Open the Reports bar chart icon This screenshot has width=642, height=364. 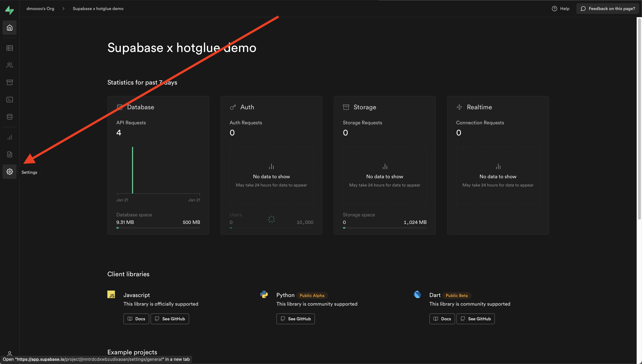point(9,137)
